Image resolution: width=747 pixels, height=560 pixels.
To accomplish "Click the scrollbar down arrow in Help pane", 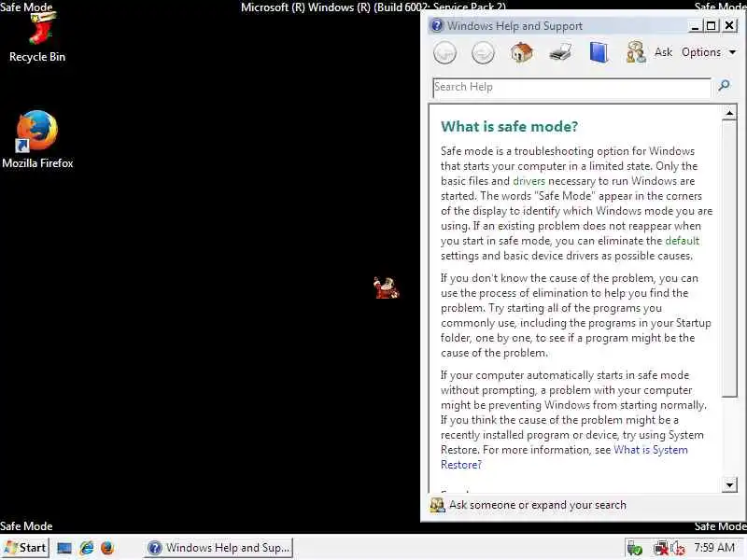I will 729,485.
